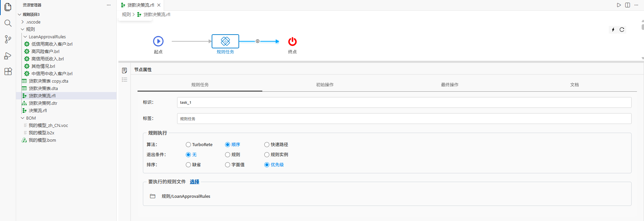Open 贷款决策树.dtr in the explorer
644x221 pixels.
point(43,103)
